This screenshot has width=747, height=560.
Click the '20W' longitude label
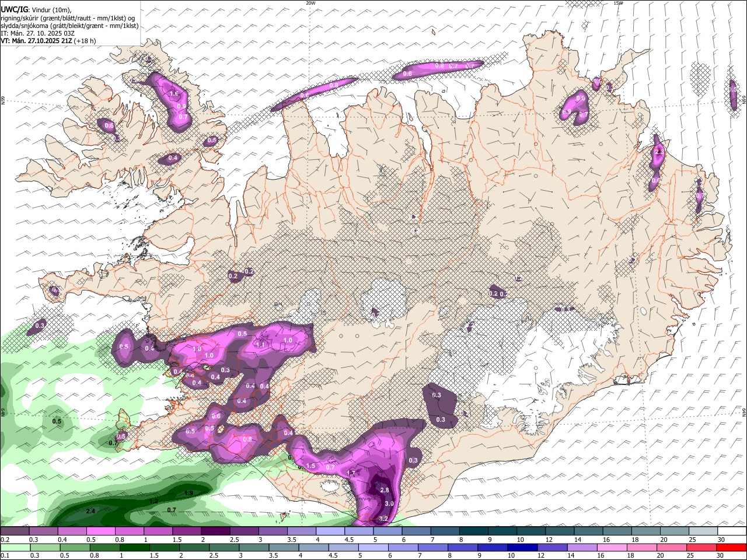tap(310, 3)
